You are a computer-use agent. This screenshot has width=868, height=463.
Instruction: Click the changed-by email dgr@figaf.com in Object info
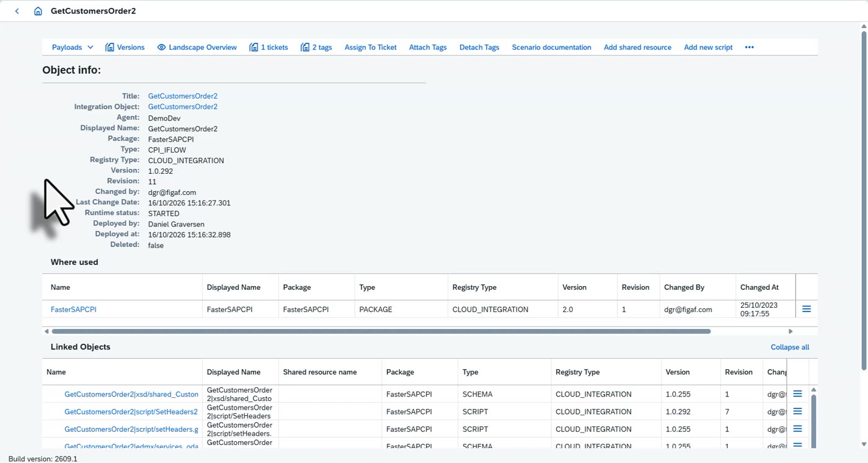tap(172, 192)
